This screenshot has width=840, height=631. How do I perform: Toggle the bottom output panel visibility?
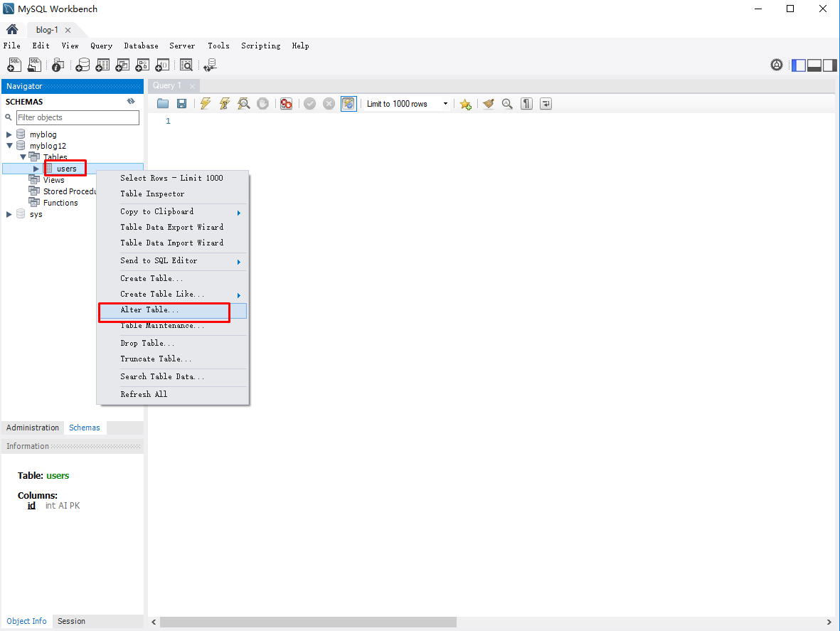coord(814,65)
